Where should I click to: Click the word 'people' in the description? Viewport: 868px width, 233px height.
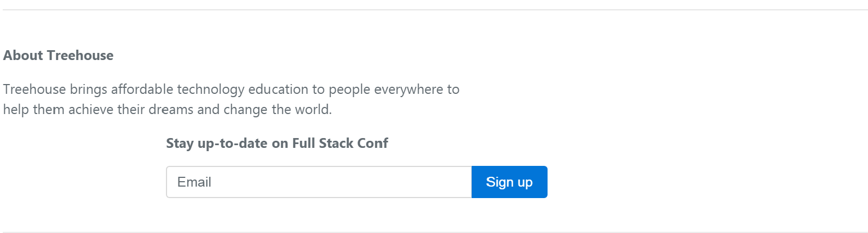(x=349, y=89)
